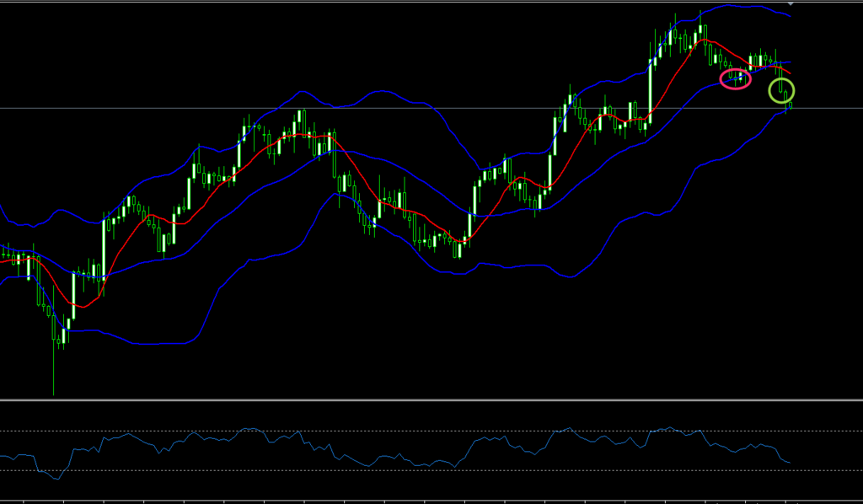863x504 pixels.
Task: Click the most recent candle on the chart
Action: click(x=791, y=105)
